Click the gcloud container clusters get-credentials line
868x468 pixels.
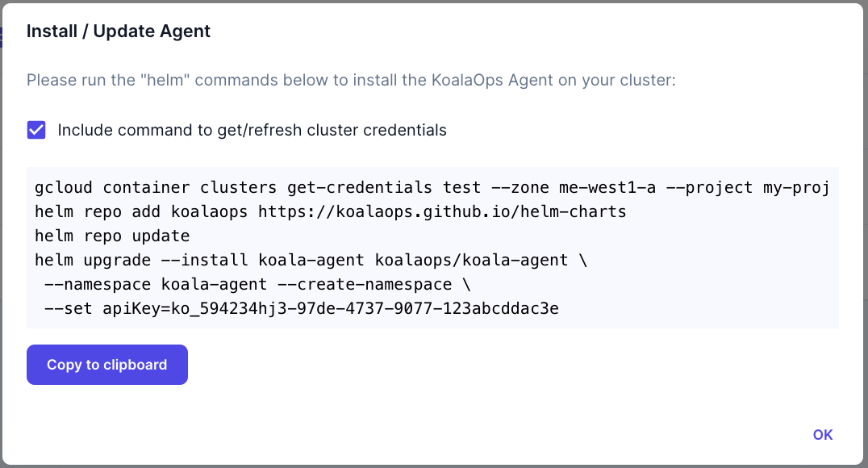click(432, 187)
